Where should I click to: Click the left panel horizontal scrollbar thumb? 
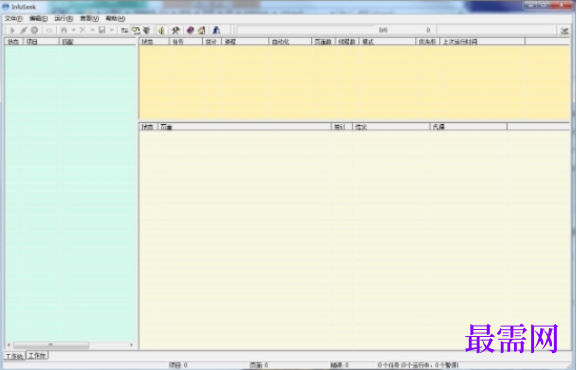coord(51,345)
